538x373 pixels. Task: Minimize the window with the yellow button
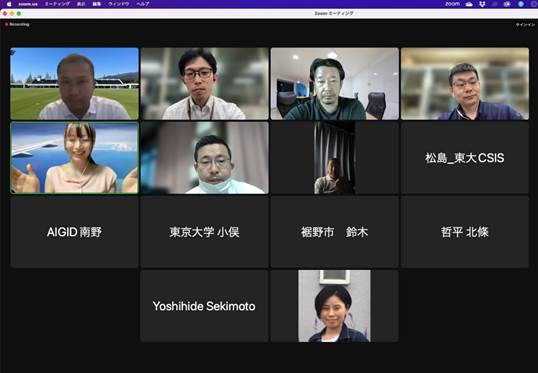coord(12,13)
